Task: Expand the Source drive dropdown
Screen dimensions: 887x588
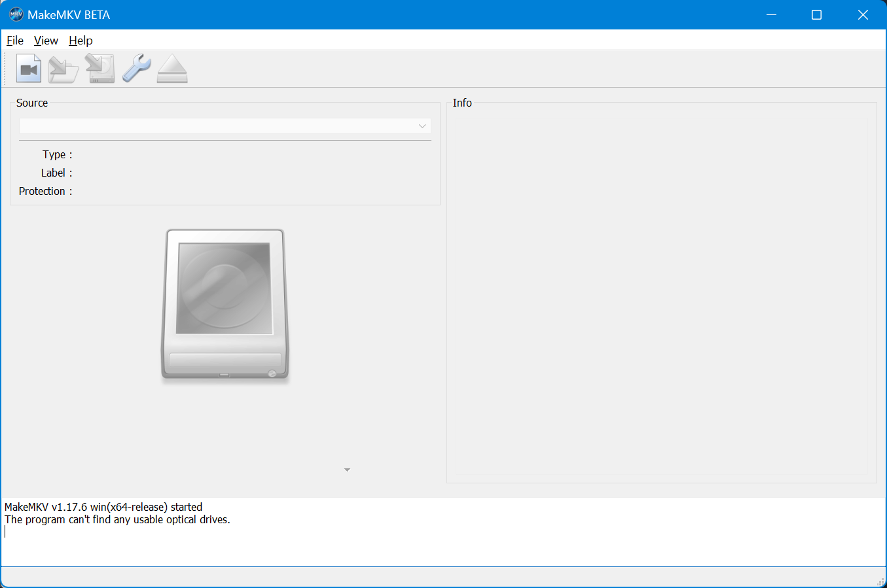Action: click(x=225, y=126)
